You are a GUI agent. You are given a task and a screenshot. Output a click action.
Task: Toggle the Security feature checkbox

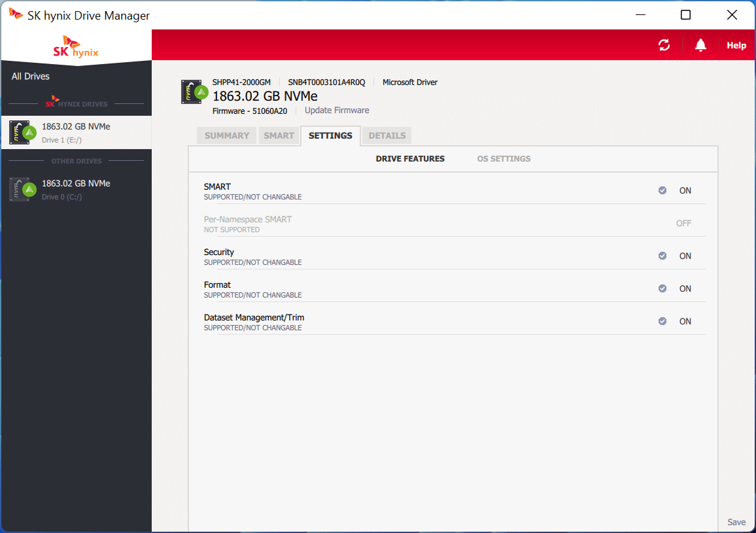662,256
